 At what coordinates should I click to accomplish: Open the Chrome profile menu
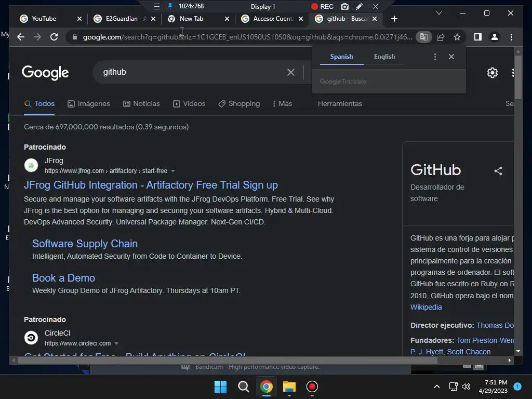495,37
